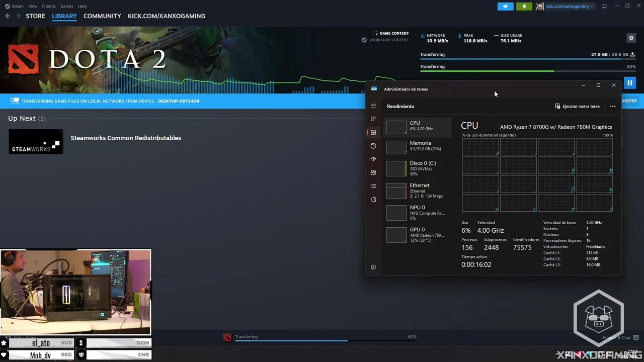Toggle Workshop Content graph display
The width and height of the screenshot is (644, 362).
(385, 40)
